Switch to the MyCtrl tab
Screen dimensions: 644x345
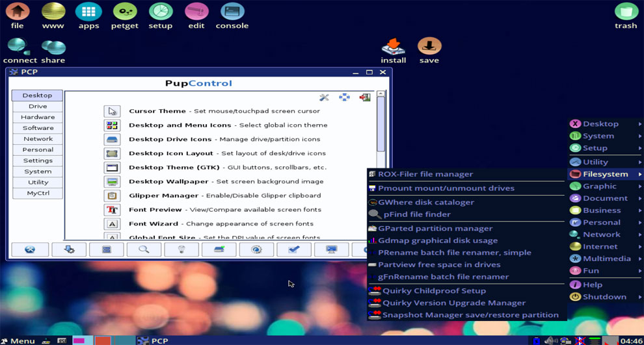click(37, 193)
